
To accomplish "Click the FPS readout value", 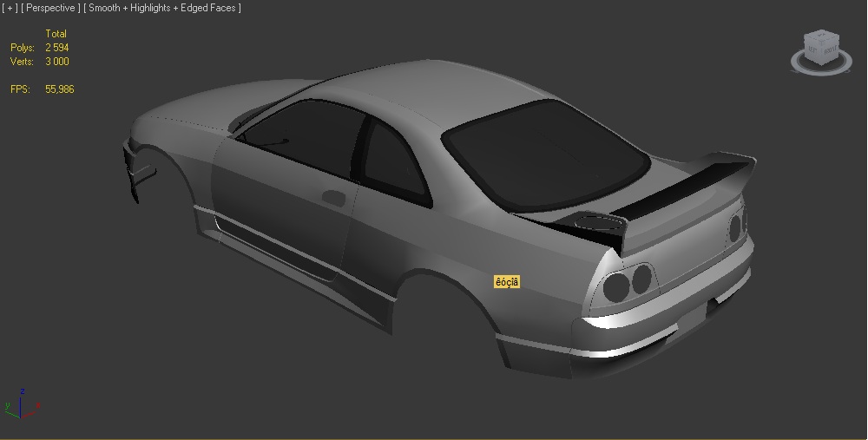I will (x=59, y=89).
